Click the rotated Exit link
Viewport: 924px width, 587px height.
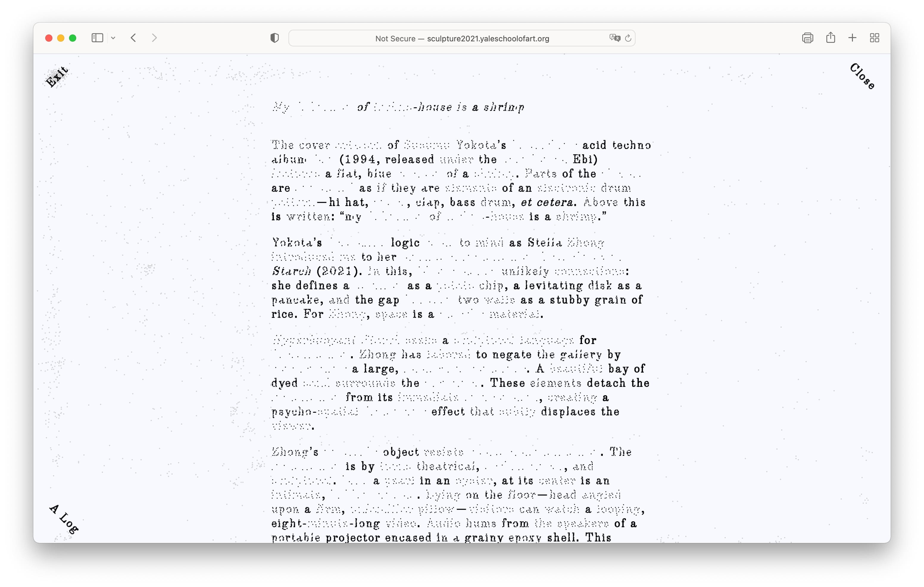(x=57, y=77)
